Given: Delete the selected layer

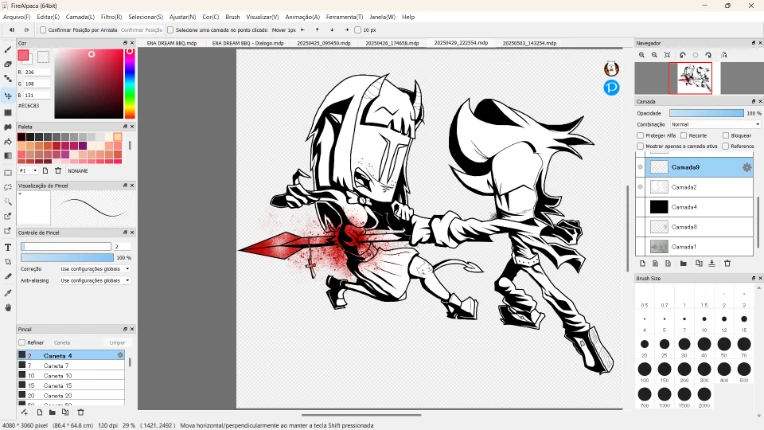Looking at the screenshot, I should tap(727, 263).
